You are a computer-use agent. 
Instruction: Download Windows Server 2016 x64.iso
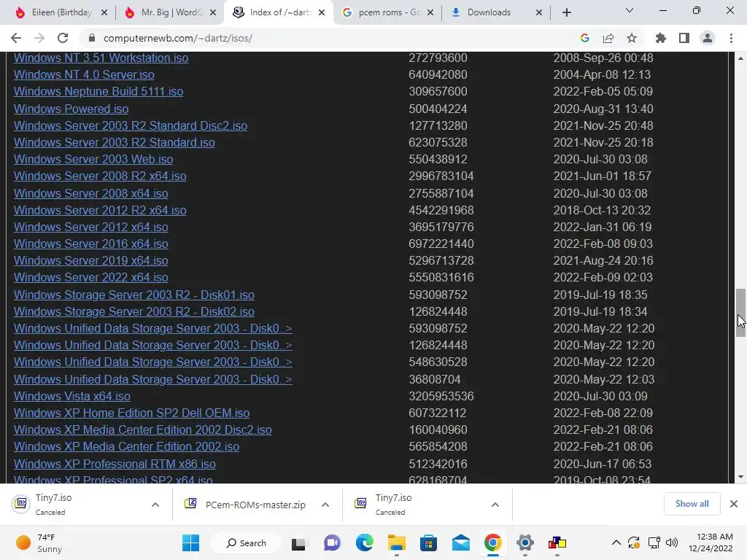pos(91,244)
